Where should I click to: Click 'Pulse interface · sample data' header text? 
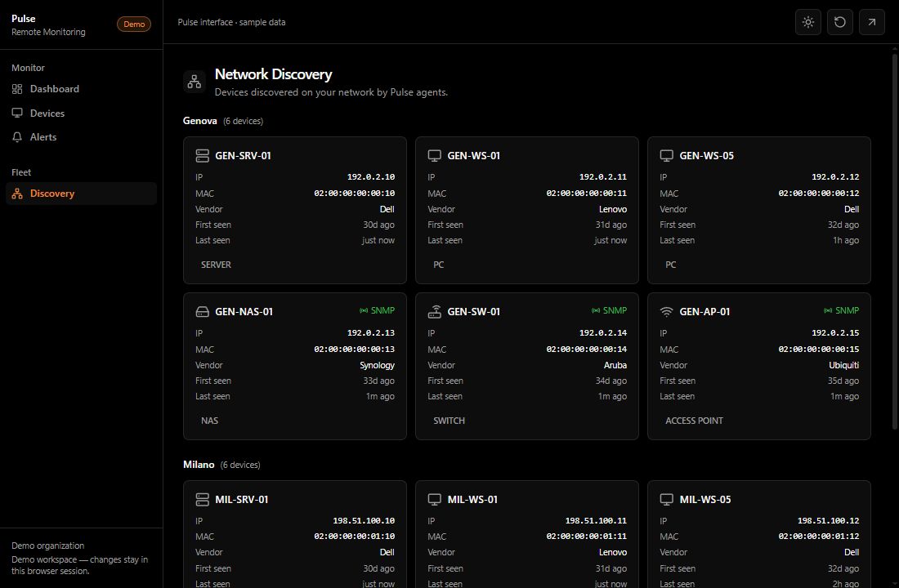pyautogui.click(x=231, y=22)
